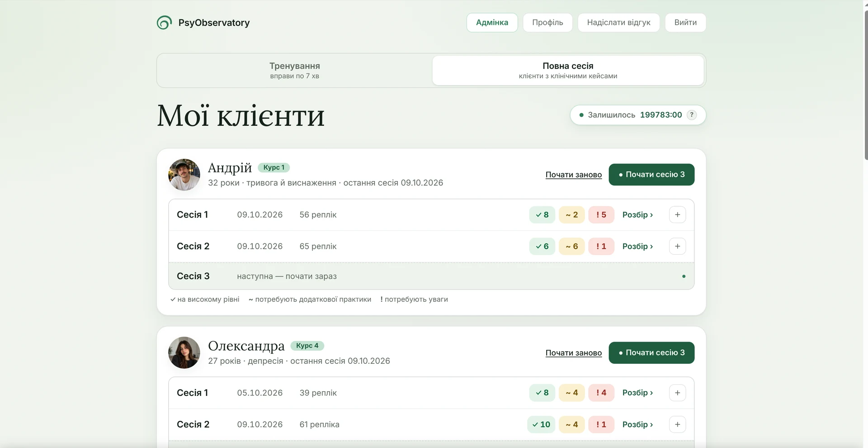
Task: Click the page vertical scrollbar
Action: [x=866, y=86]
